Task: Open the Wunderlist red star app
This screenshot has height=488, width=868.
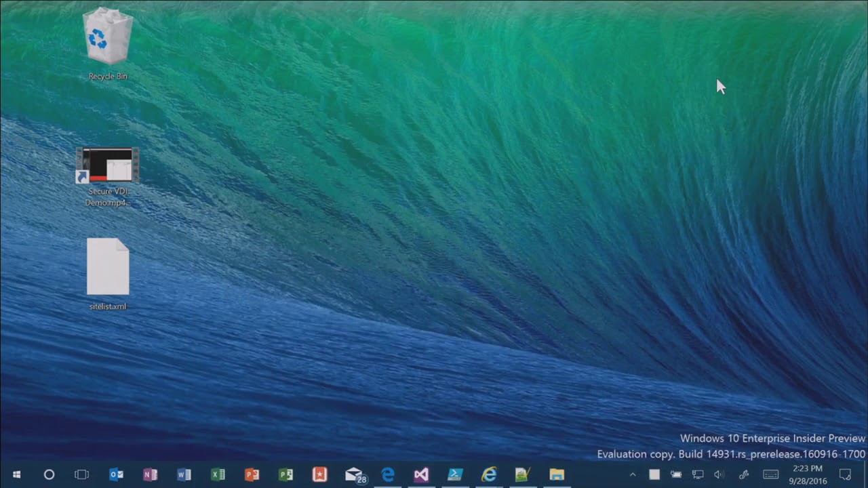Action: [x=319, y=474]
